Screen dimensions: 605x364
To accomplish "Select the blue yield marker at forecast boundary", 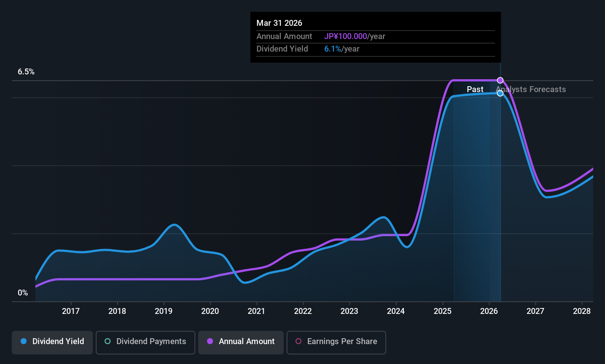I will [x=500, y=93].
